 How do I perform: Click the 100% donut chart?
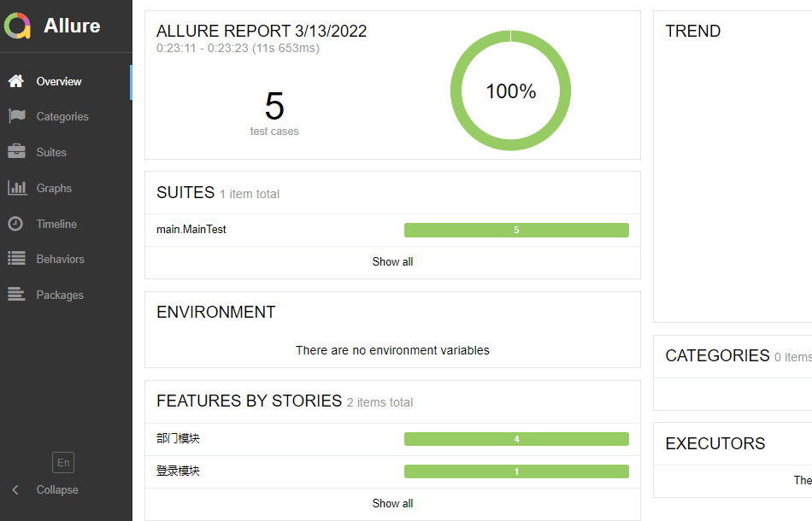[x=510, y=91]
